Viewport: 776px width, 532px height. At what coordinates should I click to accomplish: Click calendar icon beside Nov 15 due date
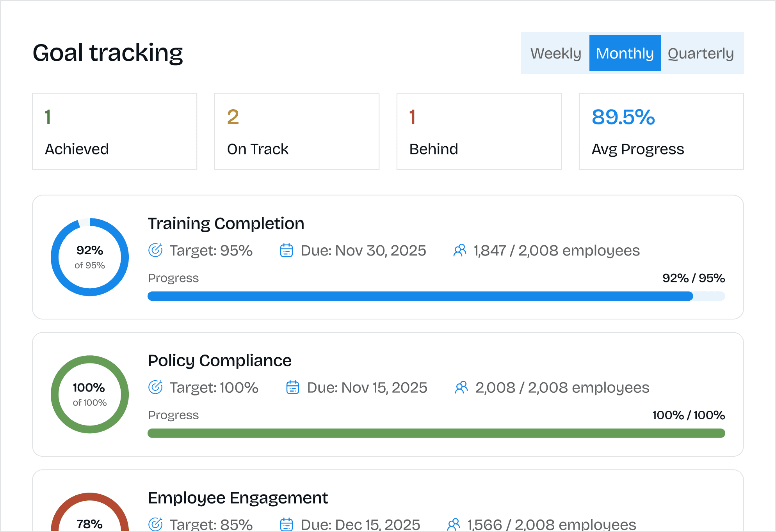click(x=293, y=387)
